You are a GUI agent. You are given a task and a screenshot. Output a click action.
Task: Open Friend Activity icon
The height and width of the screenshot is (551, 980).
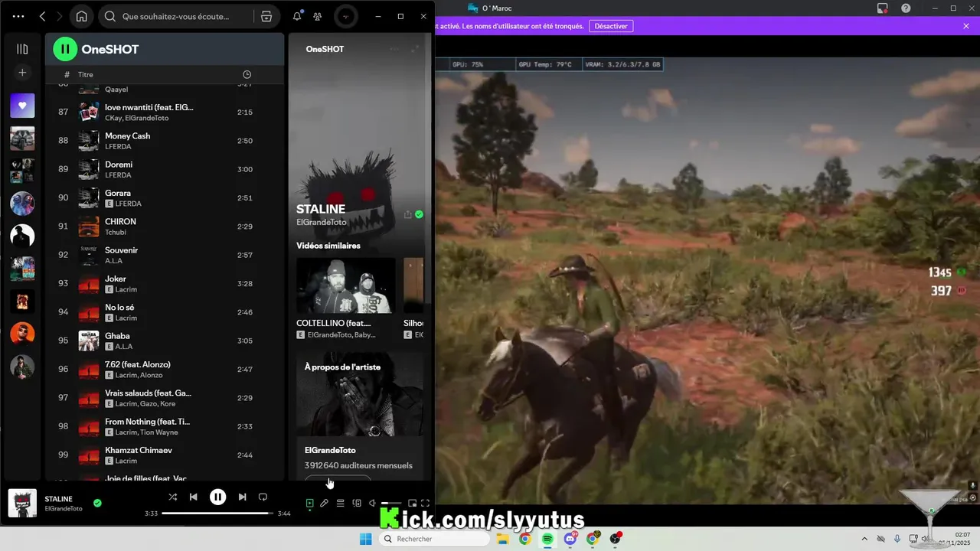pos(318,16)
